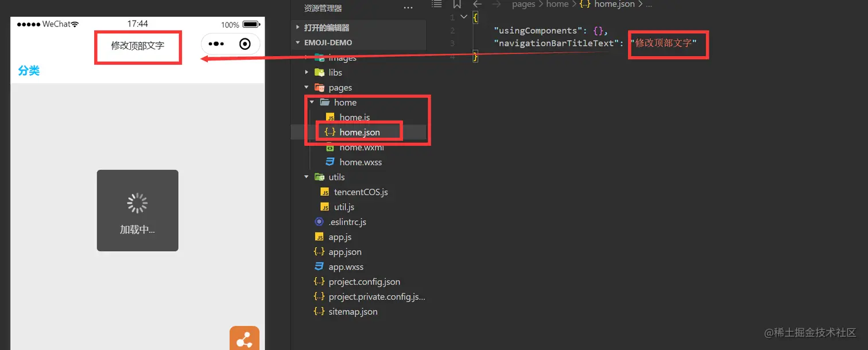Click the pages folder icon
Image resolution: width=868 pixels, height=350 pixels.
tap(320, 87)
